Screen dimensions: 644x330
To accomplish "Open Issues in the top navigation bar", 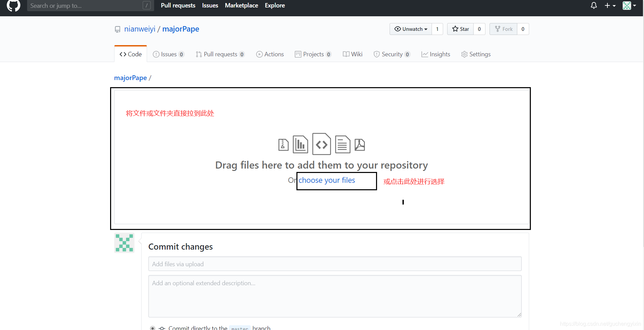I will coord(210,5).
